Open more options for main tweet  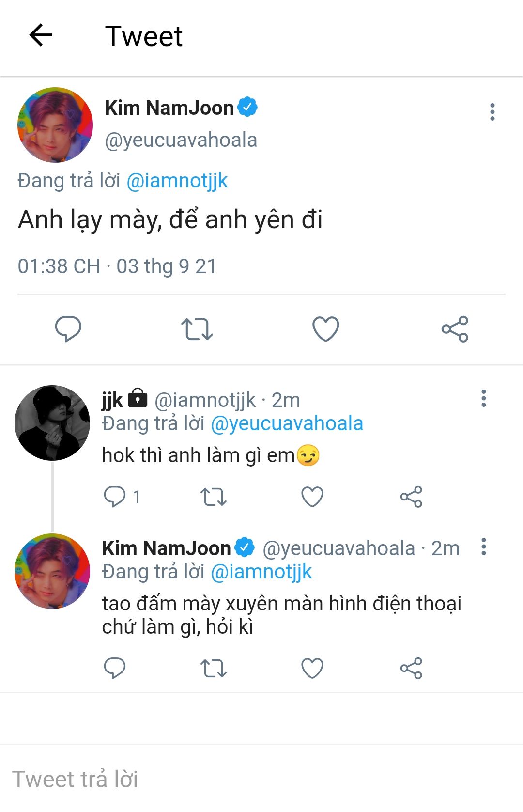(x=492, y=112)
